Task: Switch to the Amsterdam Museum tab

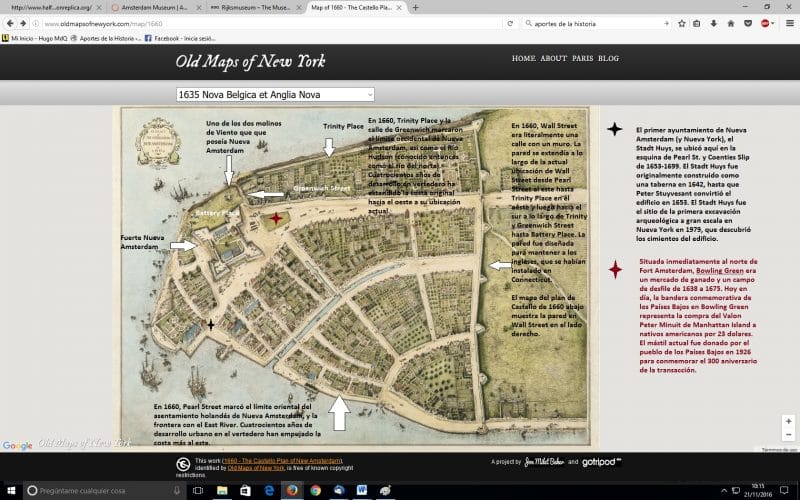Action: (x=156, y=8)
